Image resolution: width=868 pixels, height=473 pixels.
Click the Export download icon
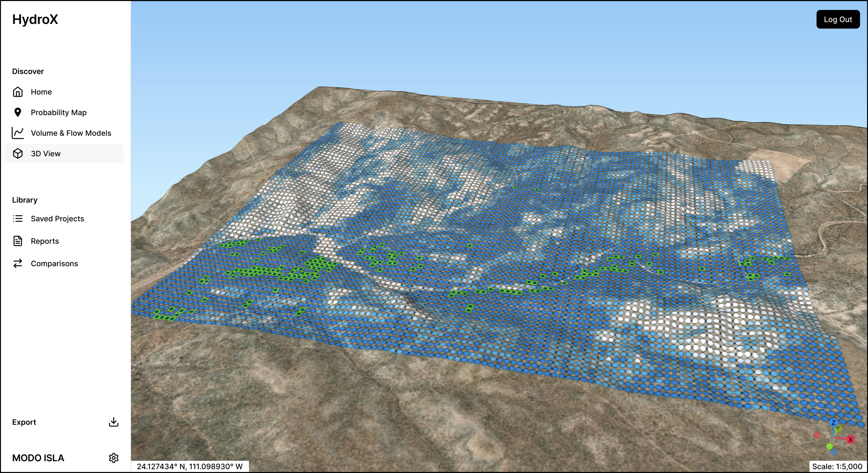coord(114,422)
